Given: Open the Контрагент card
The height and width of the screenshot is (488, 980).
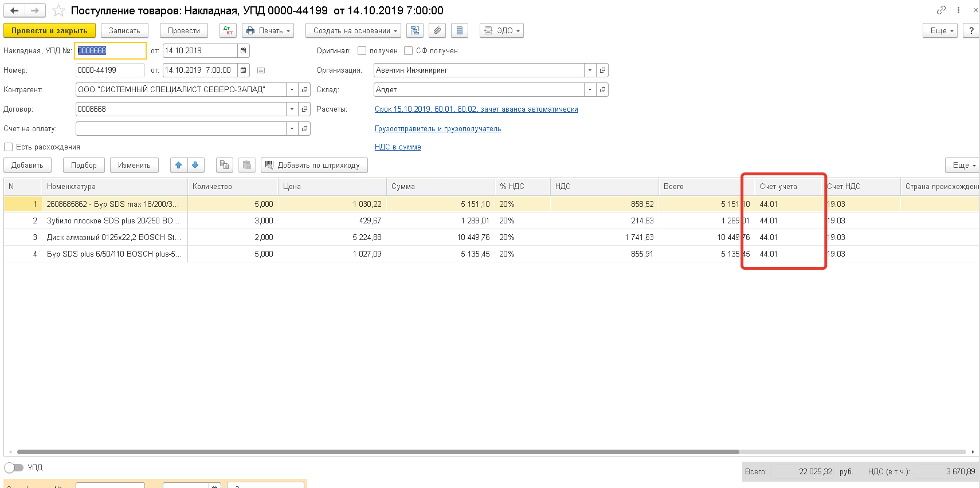Looking at the screenshot, I should tap(304, 89).
